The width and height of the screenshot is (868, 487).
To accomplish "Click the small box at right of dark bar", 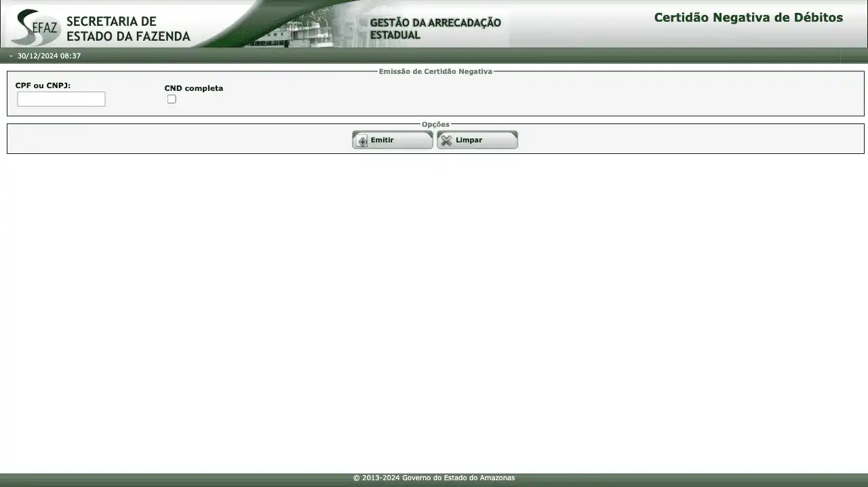I will [x=853, y=56].
